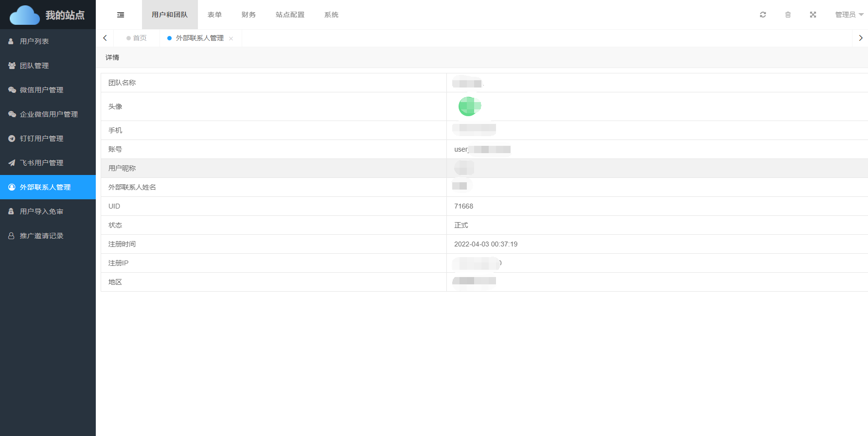Enter fullscreen with the expand icon
Image resolution: width=868 pixels, height=436 pixels.
(x=813, y=15)
